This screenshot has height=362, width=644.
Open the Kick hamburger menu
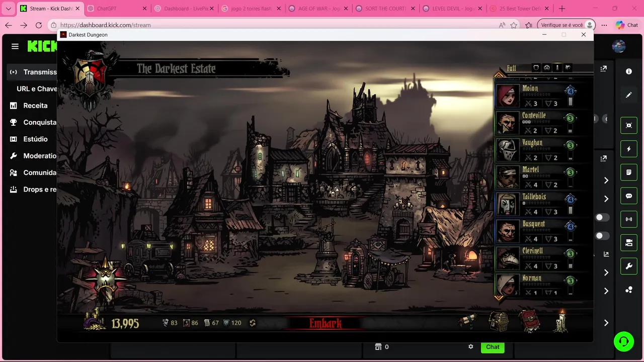point(15,46)
